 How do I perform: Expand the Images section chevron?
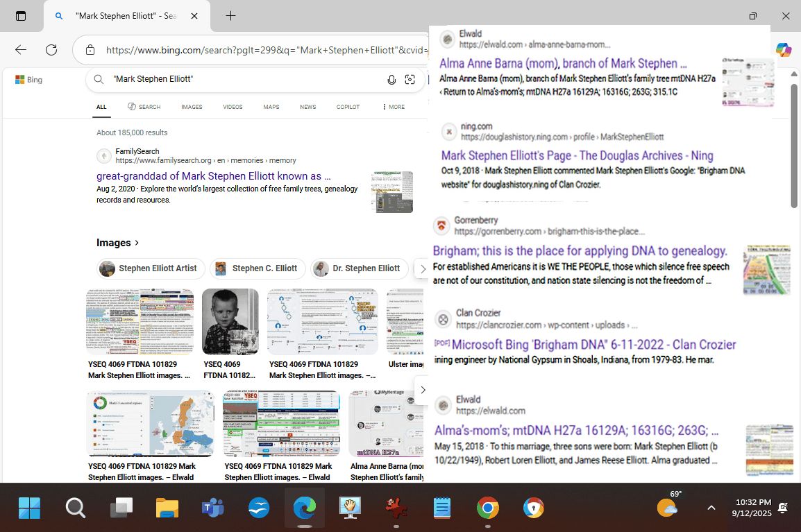(137, 243)
